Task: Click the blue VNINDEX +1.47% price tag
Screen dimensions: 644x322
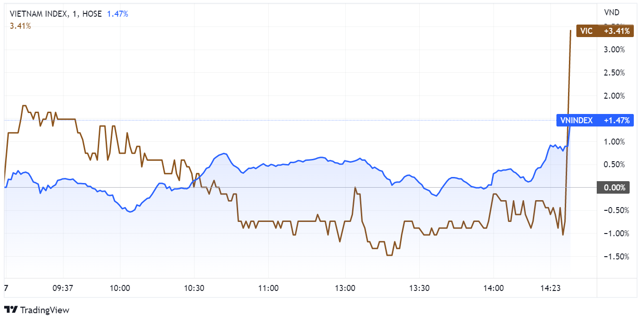Action: [x=594, y=120]
